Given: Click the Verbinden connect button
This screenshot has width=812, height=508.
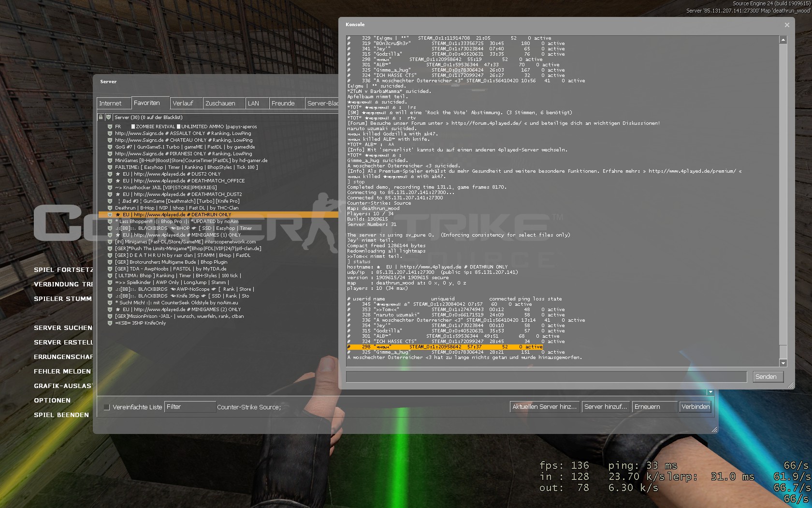Looking at the screenshot, I should pyautogui.click(x=696, y=407).
